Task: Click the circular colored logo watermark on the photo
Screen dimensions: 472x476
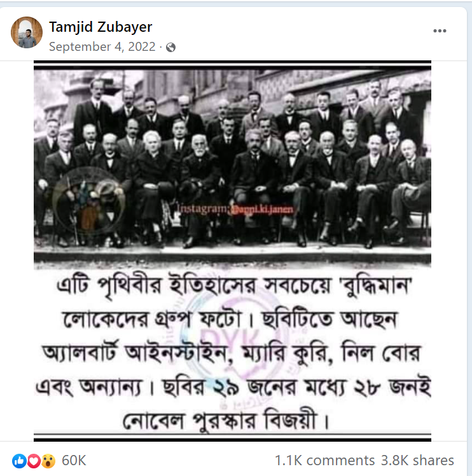Action: click(89, 201)
